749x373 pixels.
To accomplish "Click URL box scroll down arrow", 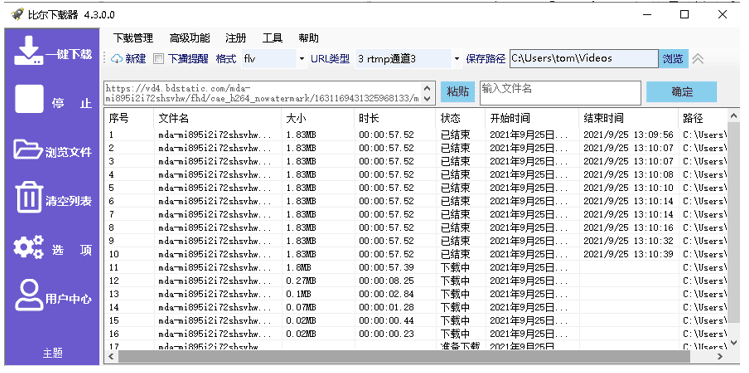I will tap(427, 99).
